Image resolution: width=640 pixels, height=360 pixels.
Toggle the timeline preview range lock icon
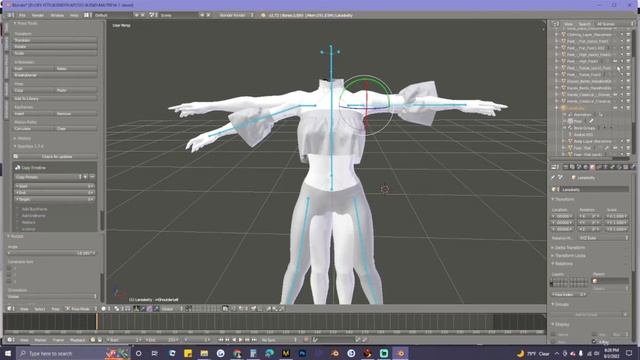[x=100, y=340]
